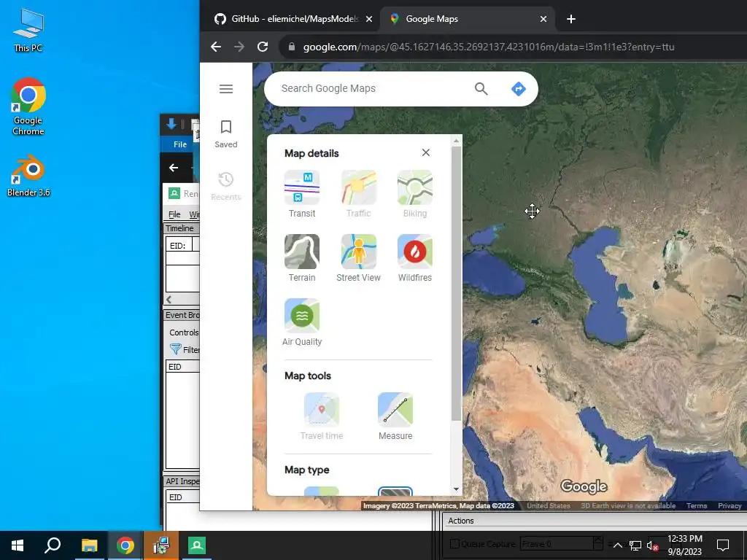The image size is (747, 560).
Task: Click the Filter icon in Event Browser
Action: point(176,349)
